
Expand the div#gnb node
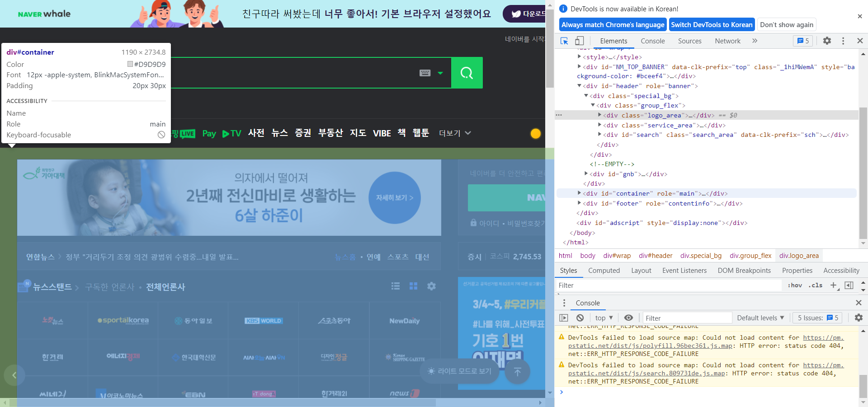pos(586,174)
